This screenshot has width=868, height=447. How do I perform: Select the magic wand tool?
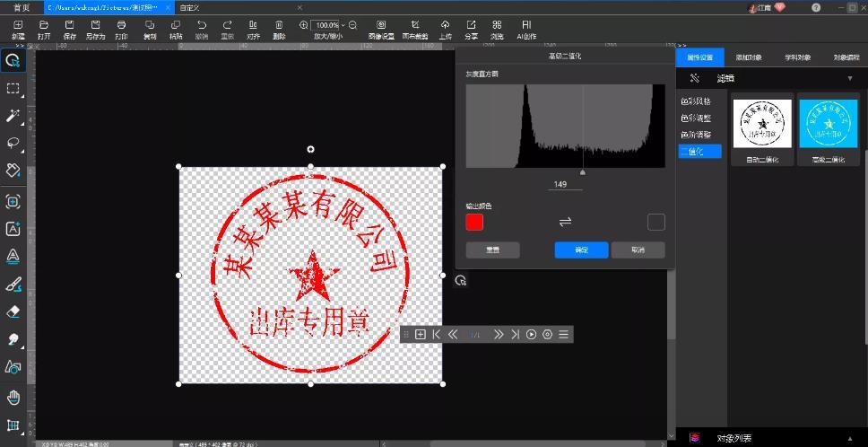point(13,116)
